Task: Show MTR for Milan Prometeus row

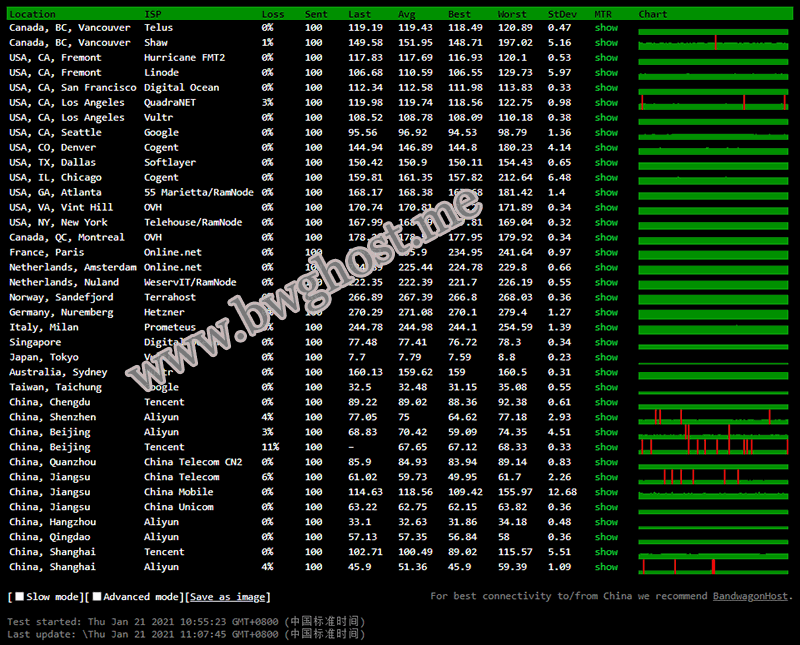Action: pyautogui.click(x=606, y=327)
